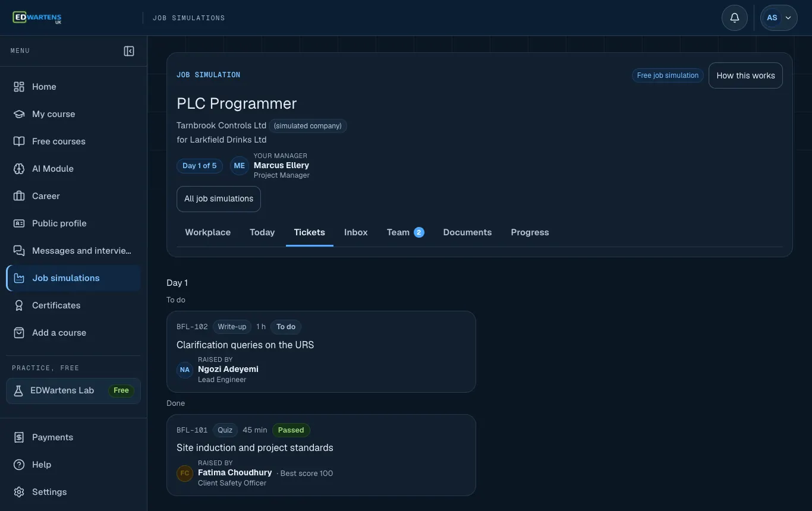This screenshot has height=511, width=812.
Task: Open the Documents tab
Action: point(467,232)
